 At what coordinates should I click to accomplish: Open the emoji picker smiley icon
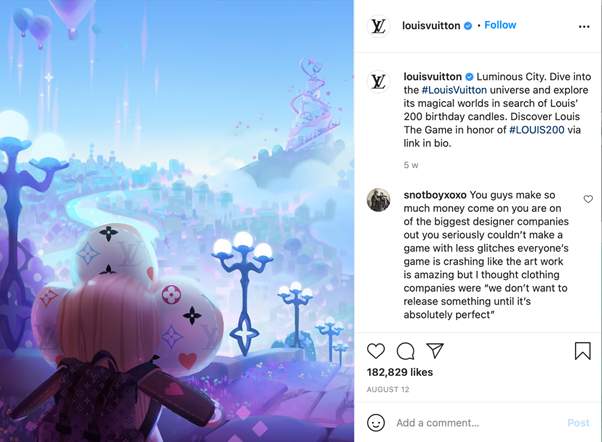coord(376,423)
